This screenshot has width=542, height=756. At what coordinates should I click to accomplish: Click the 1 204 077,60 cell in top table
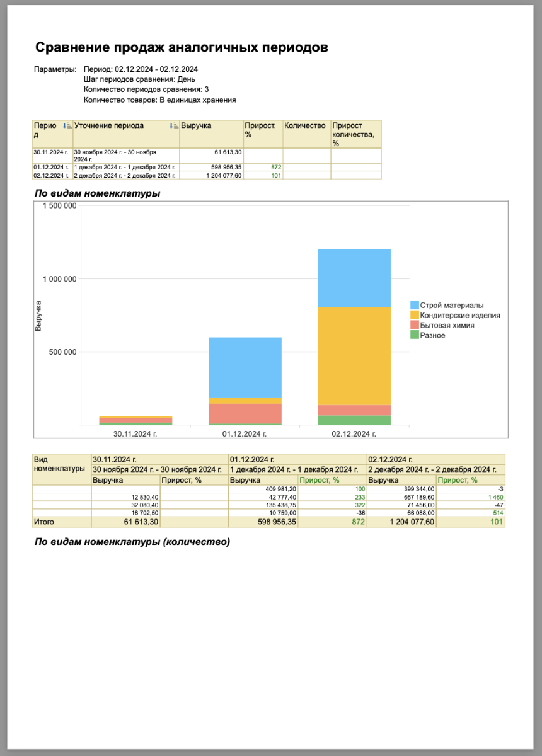click(x=210, y=175)
